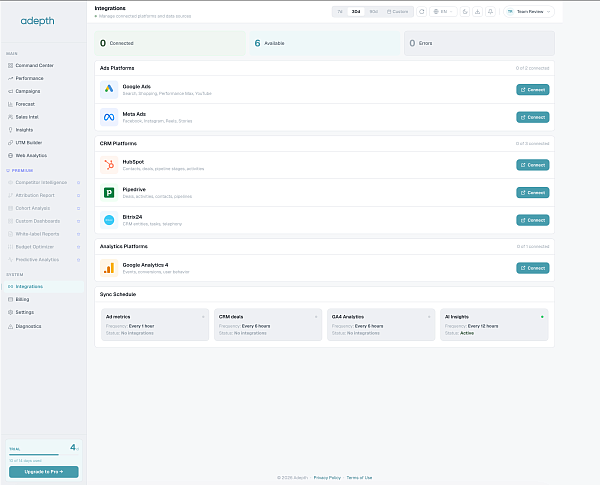This screenshot has width=600, height=485.
Task: Click the Bitrix24 logo
Action: coord(109,220)
